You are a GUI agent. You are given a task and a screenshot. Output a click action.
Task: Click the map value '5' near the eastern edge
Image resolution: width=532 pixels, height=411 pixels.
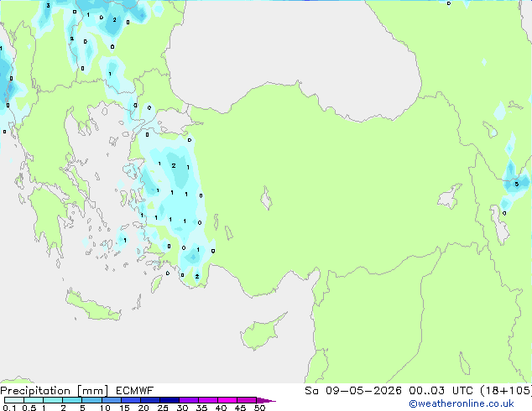[517, 185]
